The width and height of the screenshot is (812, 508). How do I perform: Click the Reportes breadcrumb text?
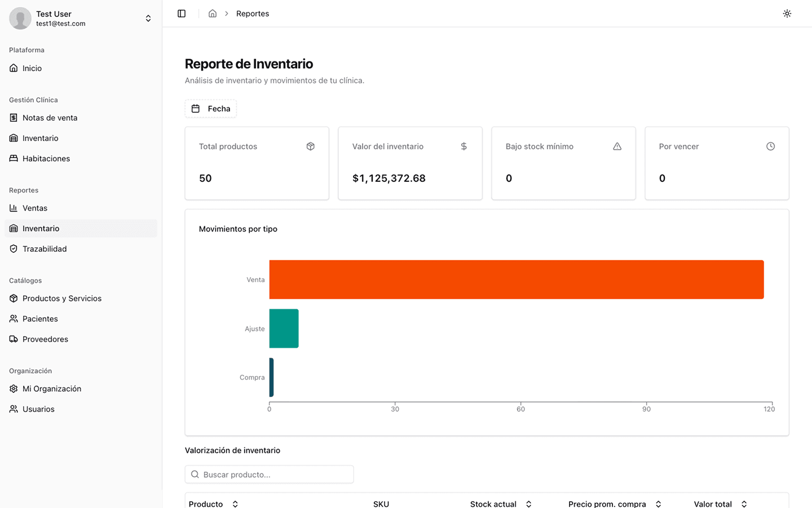click(252, 14)
